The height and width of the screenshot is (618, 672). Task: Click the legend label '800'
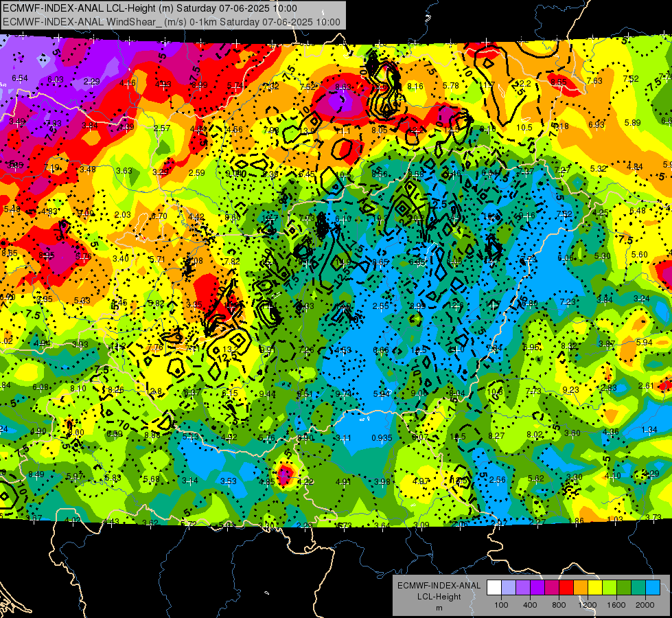click(559, 605)
